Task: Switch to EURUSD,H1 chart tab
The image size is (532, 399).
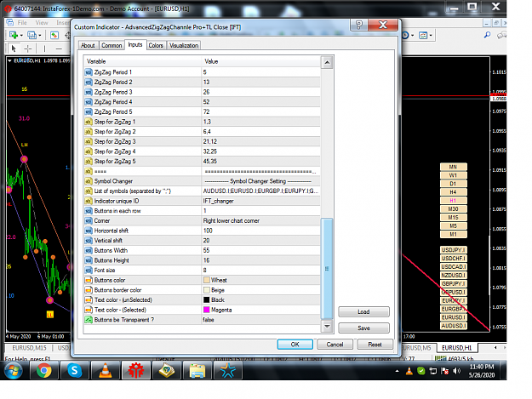Action: click(457, 348)
